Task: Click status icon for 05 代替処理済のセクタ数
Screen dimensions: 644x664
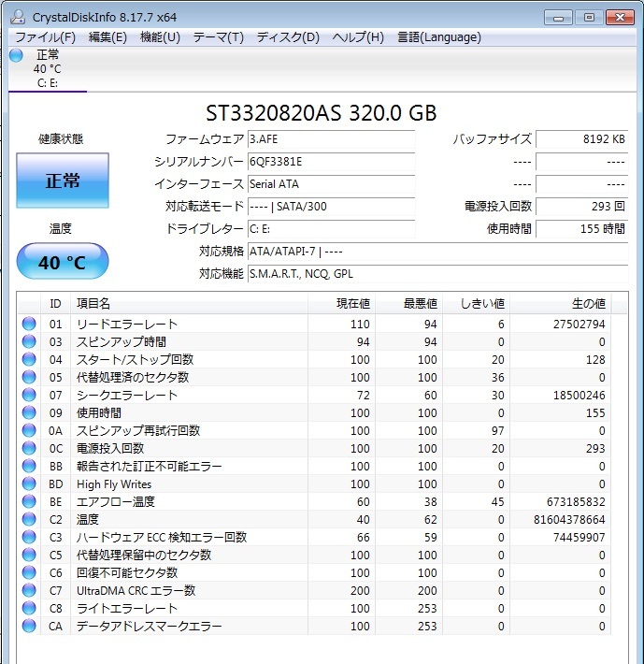Action: click(29, 377)
